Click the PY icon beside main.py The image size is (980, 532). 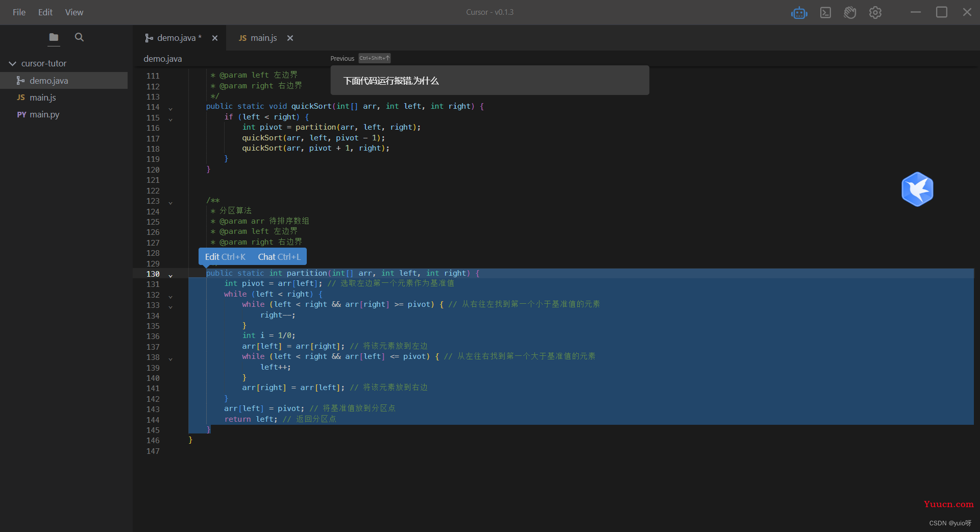point(21,114)
